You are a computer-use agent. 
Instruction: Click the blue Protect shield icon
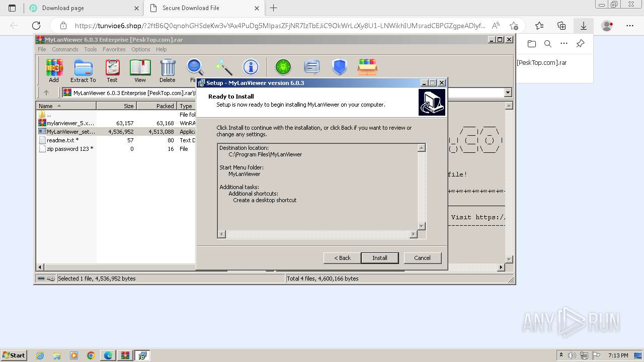340,67
